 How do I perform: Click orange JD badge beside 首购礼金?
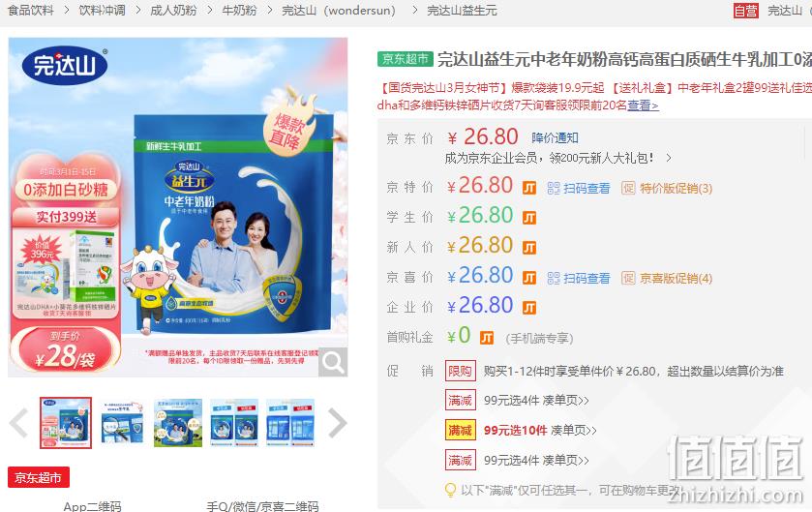pos(487,338)
